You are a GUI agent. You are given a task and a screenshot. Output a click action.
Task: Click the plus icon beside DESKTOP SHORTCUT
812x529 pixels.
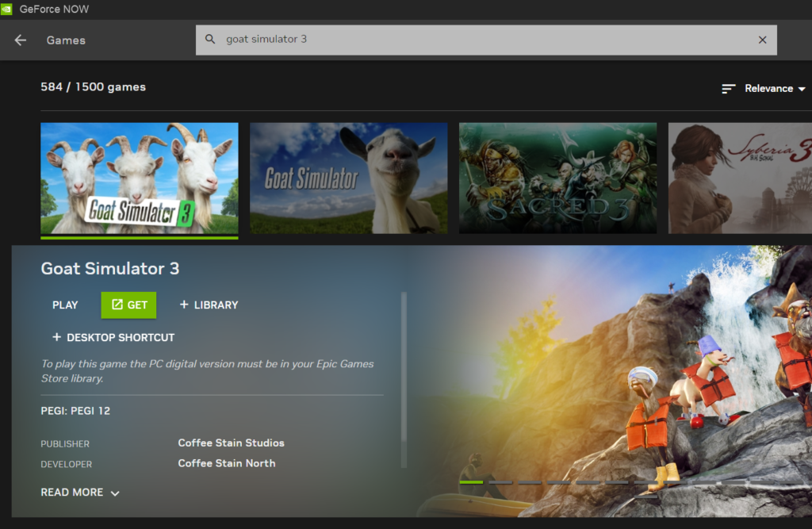[56, 337]
